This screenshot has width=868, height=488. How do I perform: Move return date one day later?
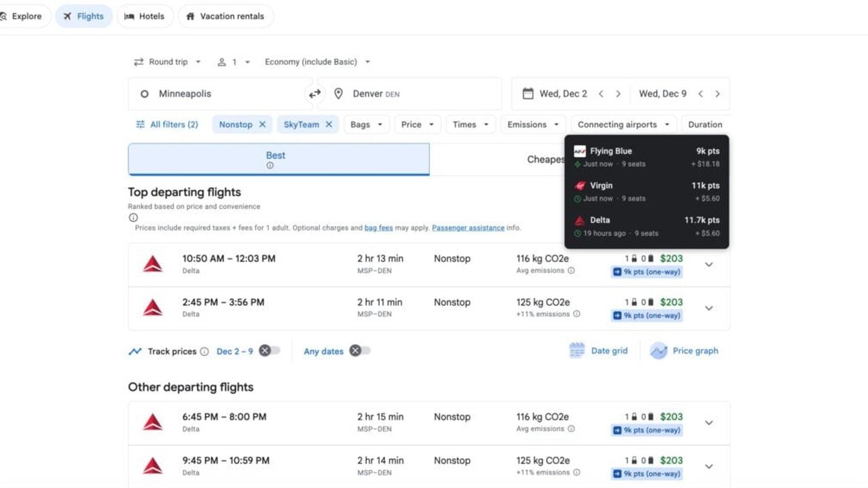point(718,94)
